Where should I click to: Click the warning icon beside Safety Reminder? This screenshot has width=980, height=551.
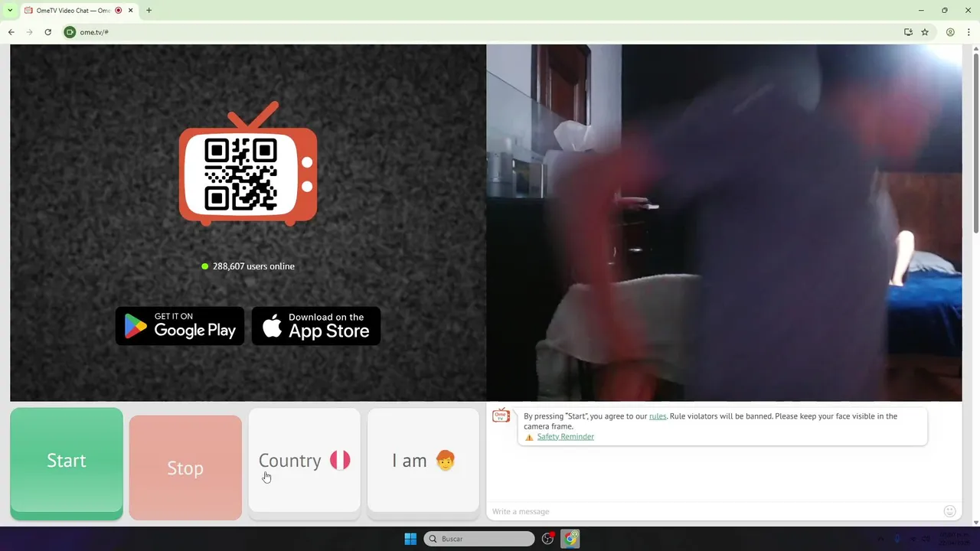coord(529,437)
